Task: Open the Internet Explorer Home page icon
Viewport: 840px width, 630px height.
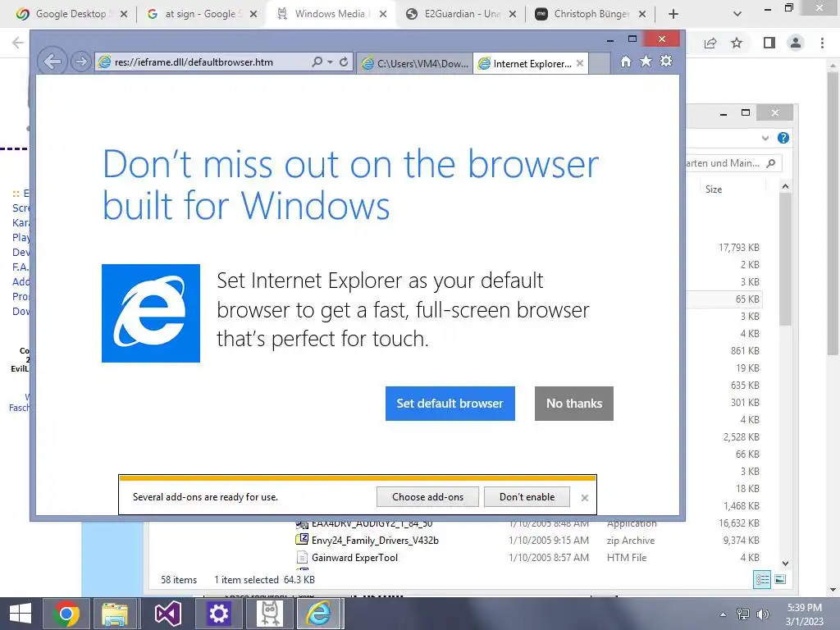Action: click(626, 62)
